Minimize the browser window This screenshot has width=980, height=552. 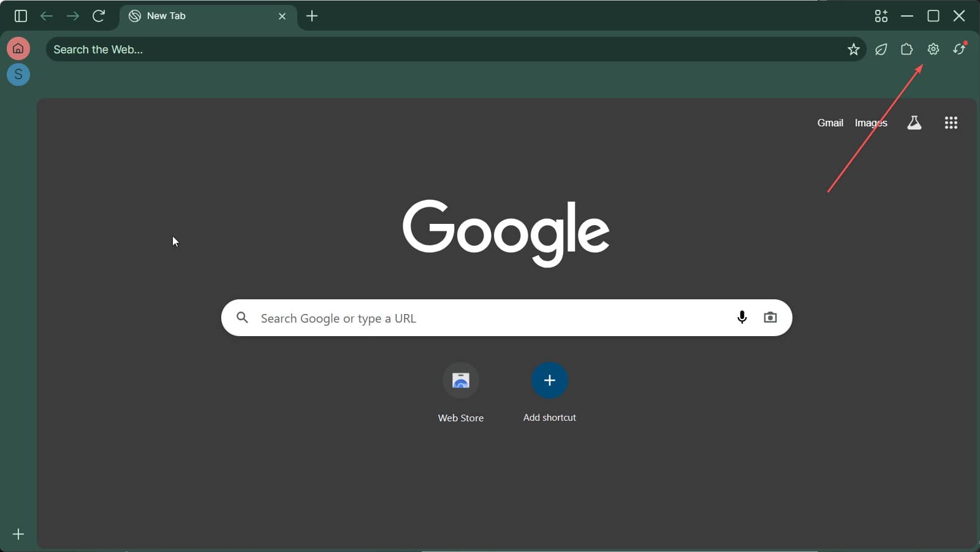coord(907,16)
